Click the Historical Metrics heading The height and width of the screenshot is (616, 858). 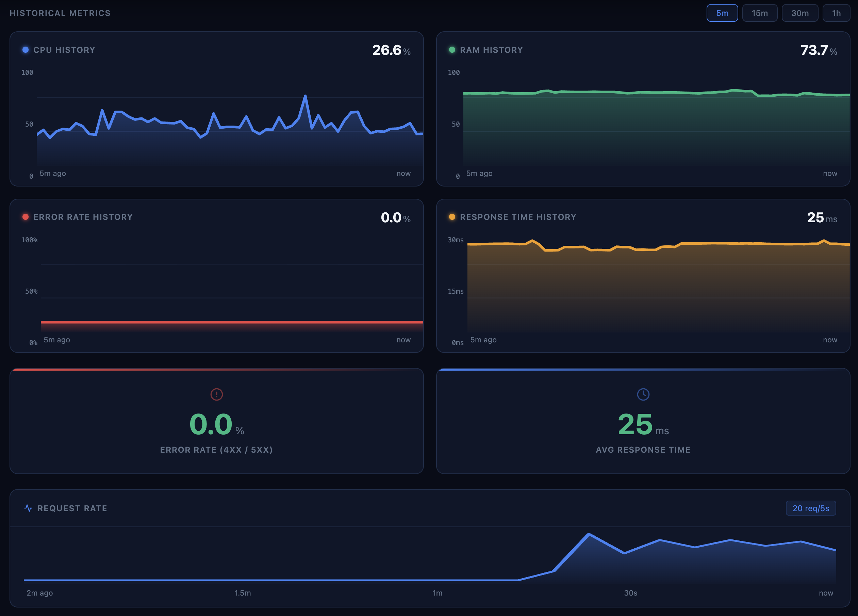coord(60,13)
